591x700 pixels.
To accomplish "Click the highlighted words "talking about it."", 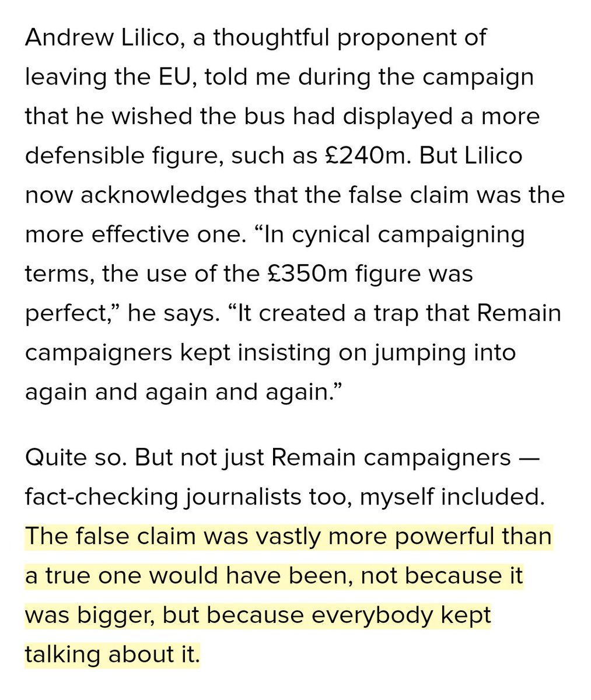I will [x=112, y=654].
